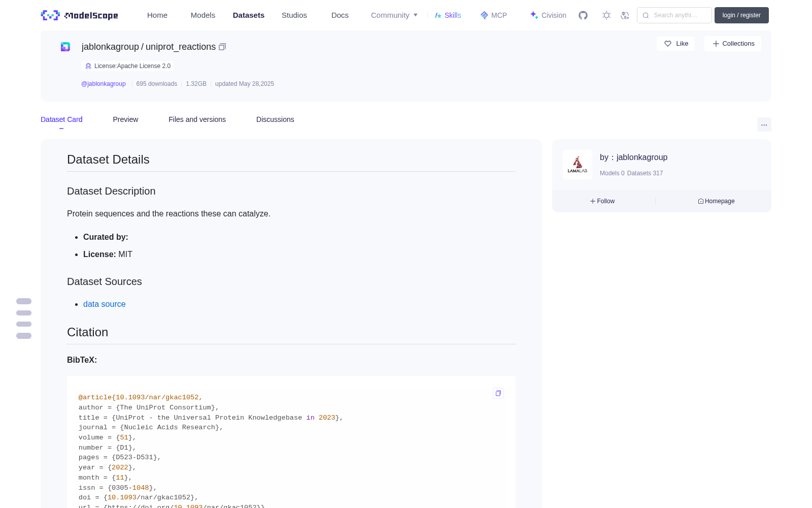Click the dataset avatar icon beside jablonkagroup

coord(65,47)
